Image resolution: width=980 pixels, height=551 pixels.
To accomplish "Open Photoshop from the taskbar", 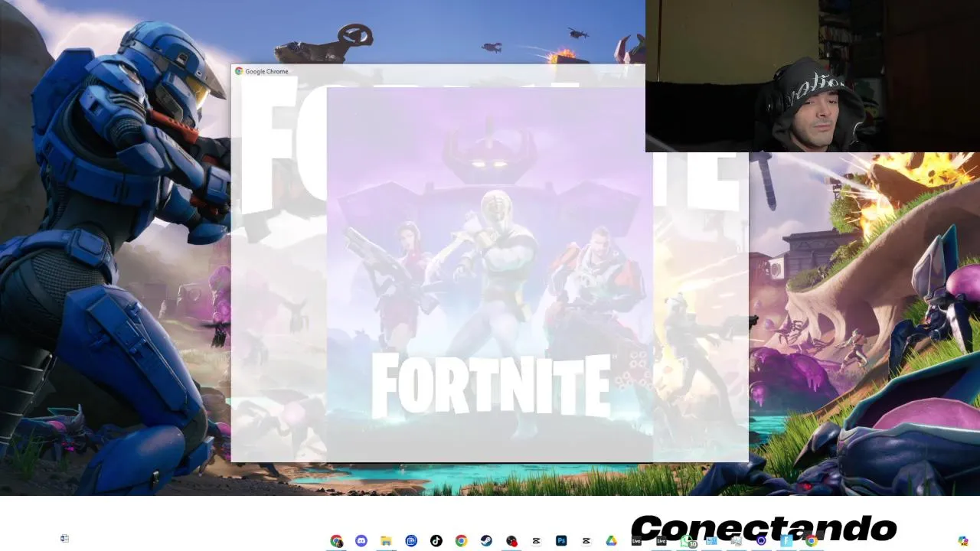I will click(561, 541).
